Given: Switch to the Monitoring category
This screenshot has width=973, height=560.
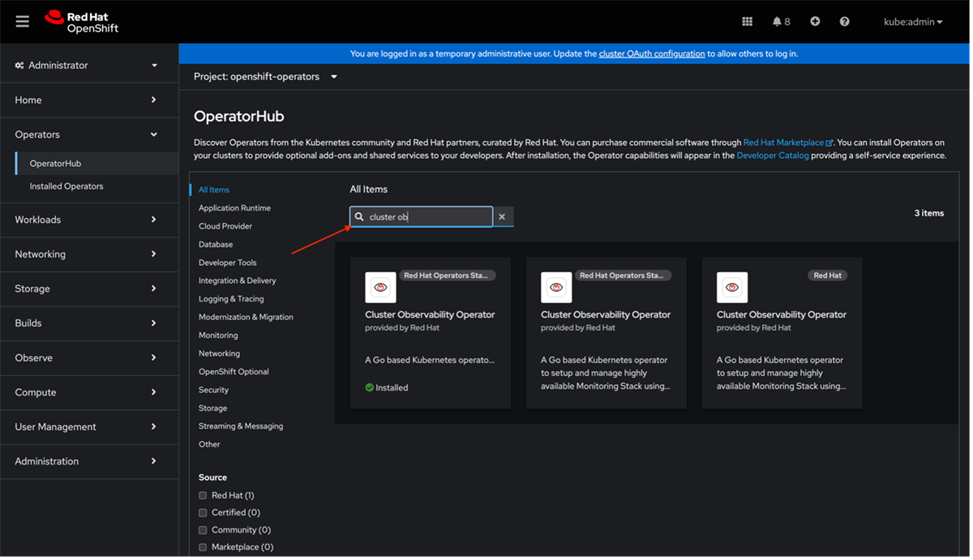Looking at the screenshot, I should point(218,335).
